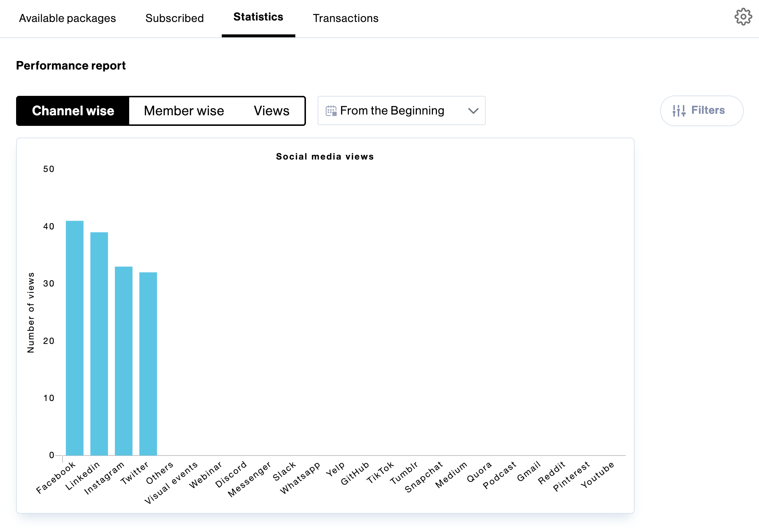
Task: Click the Facebook bar in chart
Action: pos(75,338)
